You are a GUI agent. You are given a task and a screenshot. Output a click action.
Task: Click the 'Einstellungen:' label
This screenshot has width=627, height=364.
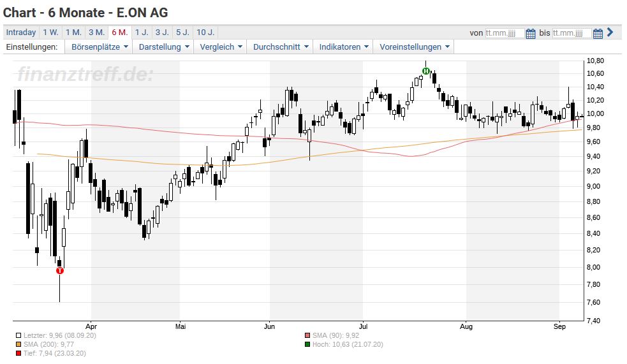(32, 47)
